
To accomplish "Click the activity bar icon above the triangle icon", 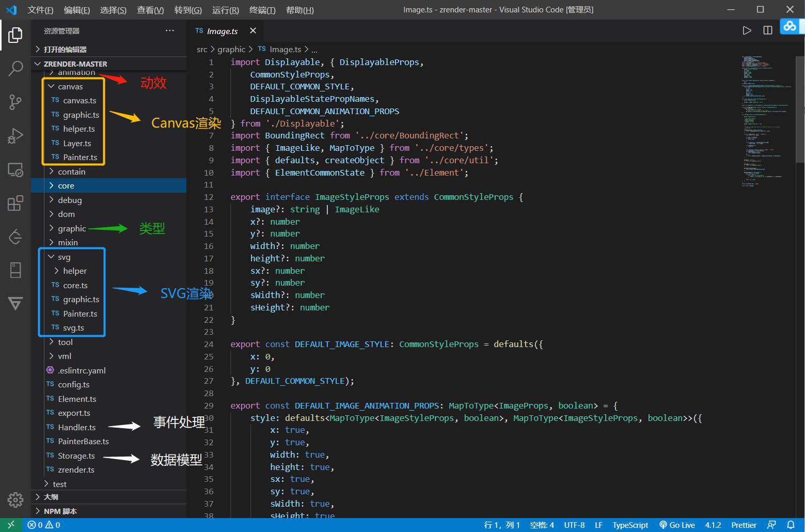I will tap(15, 270).
